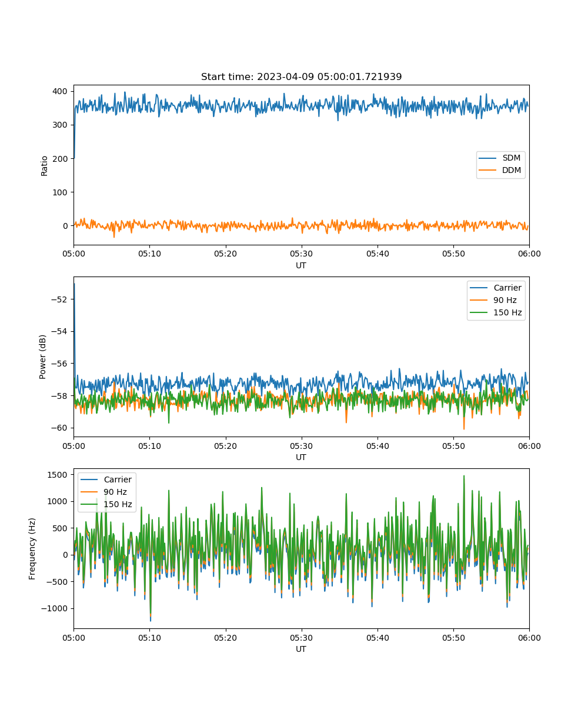Click the "−500" tick on the Frequency axis
The image size is (588, 706).
click(x=58, y=581)
